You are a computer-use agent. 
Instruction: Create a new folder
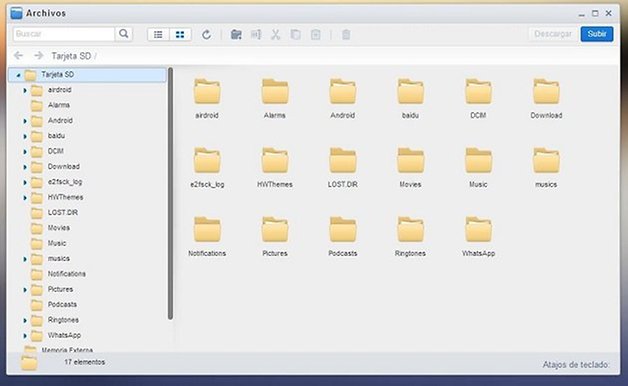(x=236, y=35)
